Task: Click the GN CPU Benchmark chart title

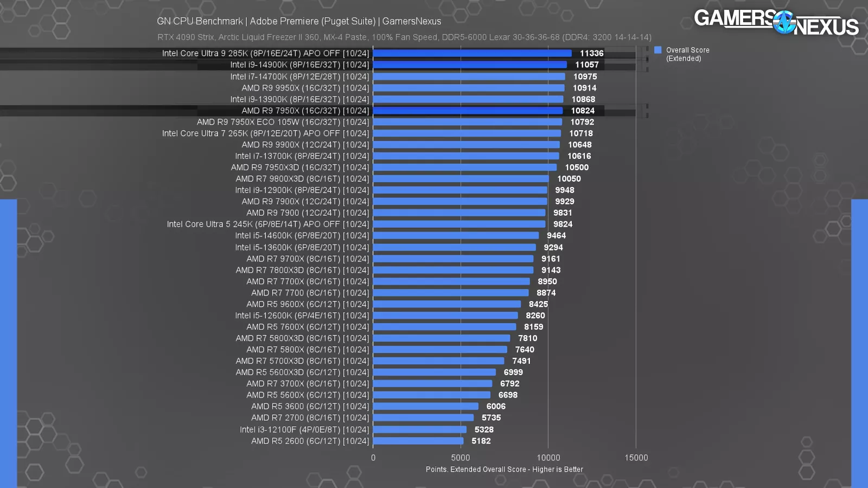Action: click(x=298, y=21)
